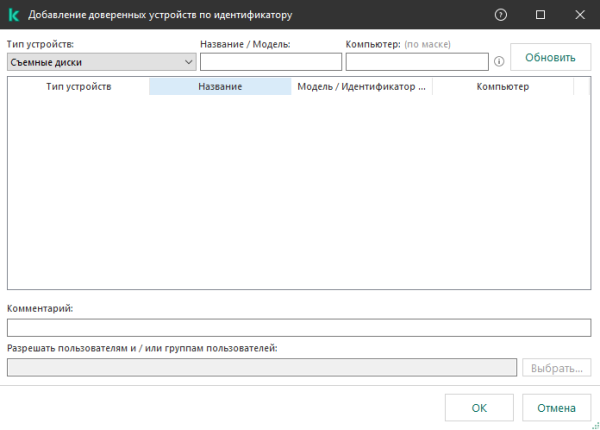
Task: Sort by the Тип устройств column header
Action: click(78, 87)
